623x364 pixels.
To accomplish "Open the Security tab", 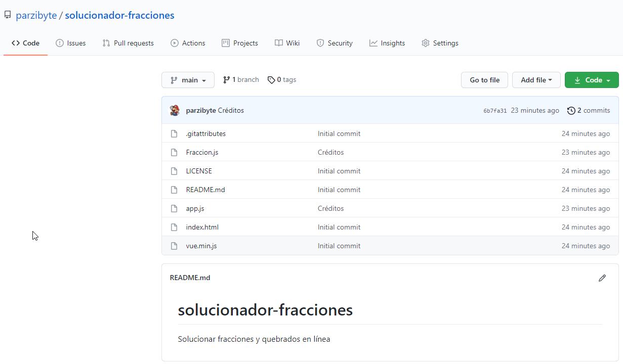I will 335,43.
